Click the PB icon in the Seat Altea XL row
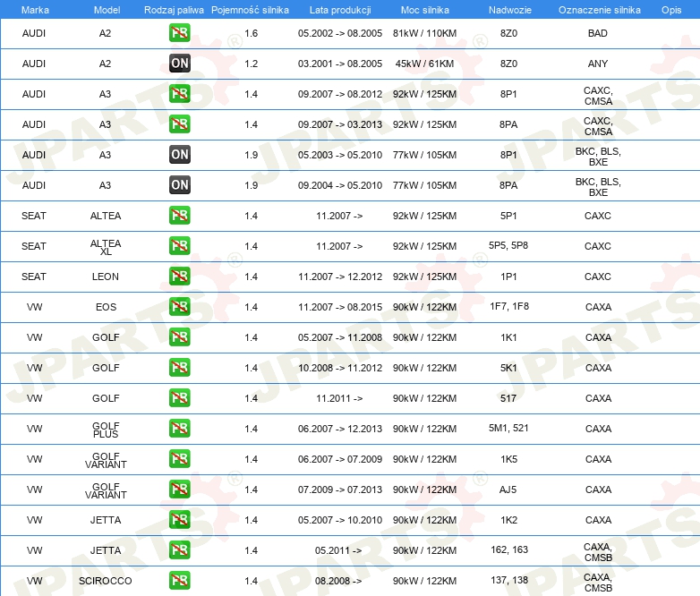The image size is (700, 596). point(179,246)
